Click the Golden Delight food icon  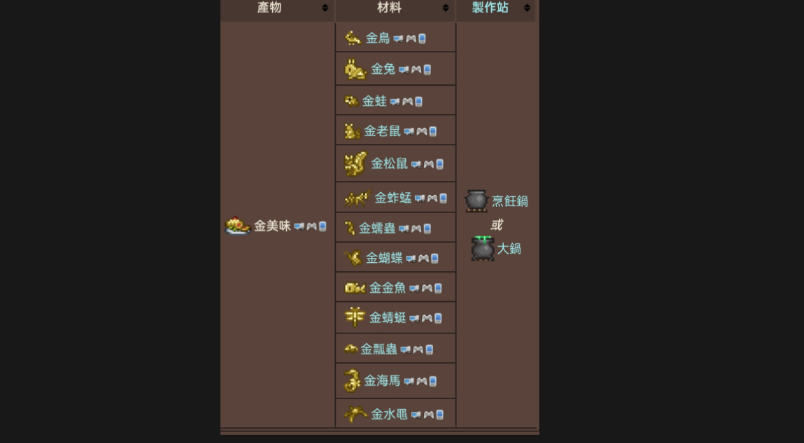click(237, 226)
